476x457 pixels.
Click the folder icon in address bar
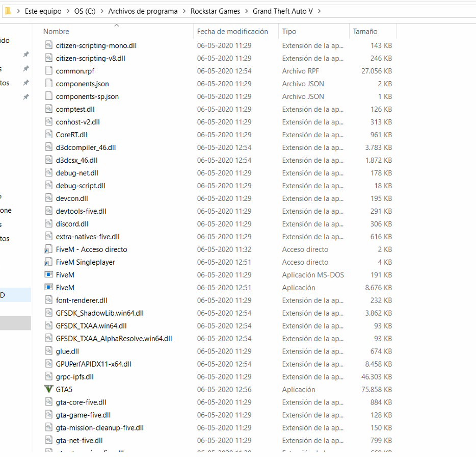pyautogui.click(x=8, y=11)
